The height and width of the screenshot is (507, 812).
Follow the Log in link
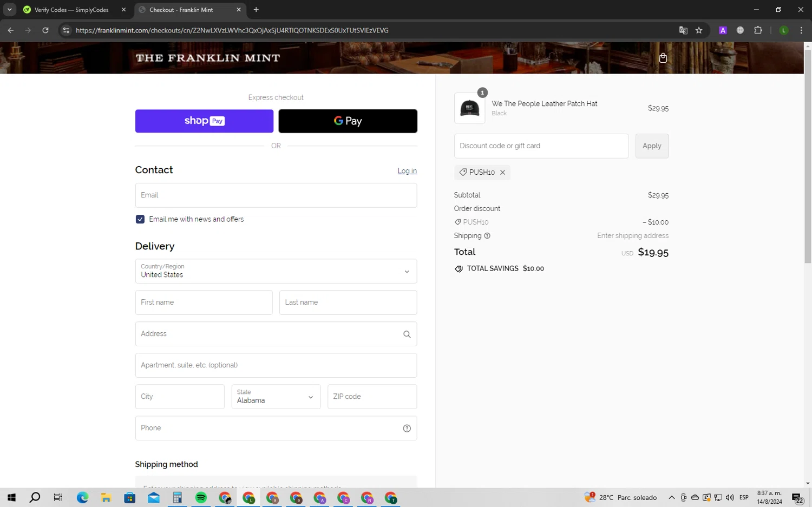pos(407,171)
